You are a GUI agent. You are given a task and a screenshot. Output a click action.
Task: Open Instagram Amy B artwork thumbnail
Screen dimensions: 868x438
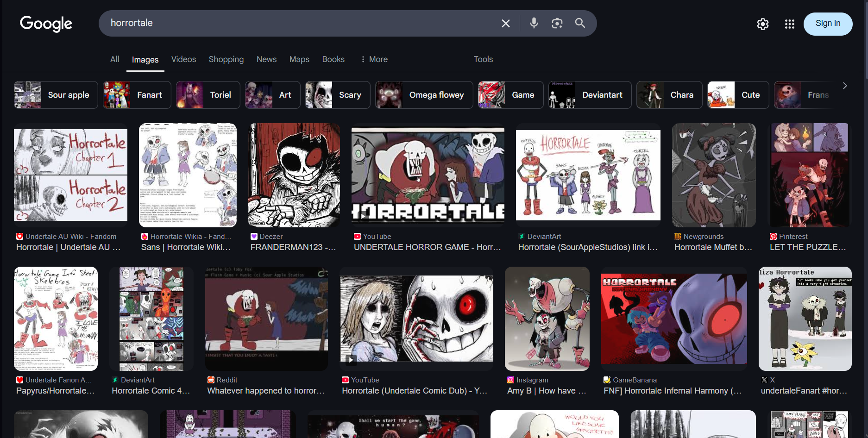tap(547, 319)
